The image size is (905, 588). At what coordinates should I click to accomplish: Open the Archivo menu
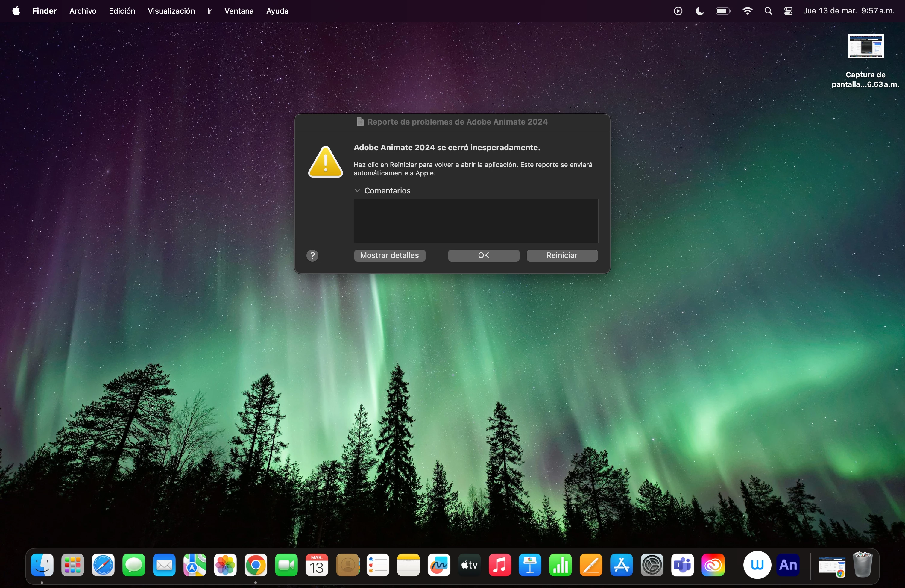83,11
